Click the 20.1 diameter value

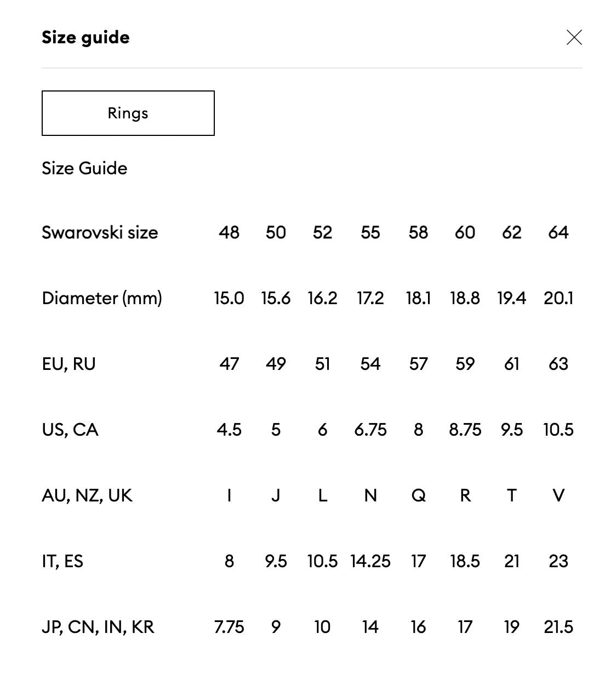coord(558,298)
